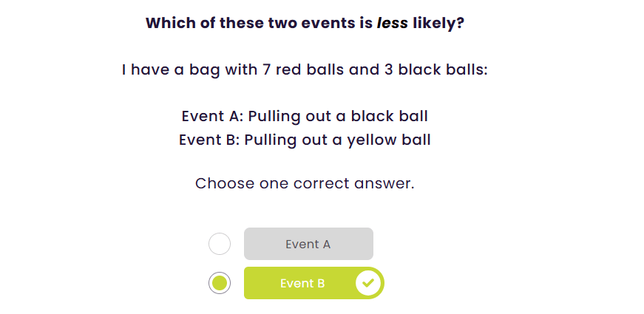Click the italic word "less" in the heading
This screenshot has height=314, width=644.
[392, 23]
